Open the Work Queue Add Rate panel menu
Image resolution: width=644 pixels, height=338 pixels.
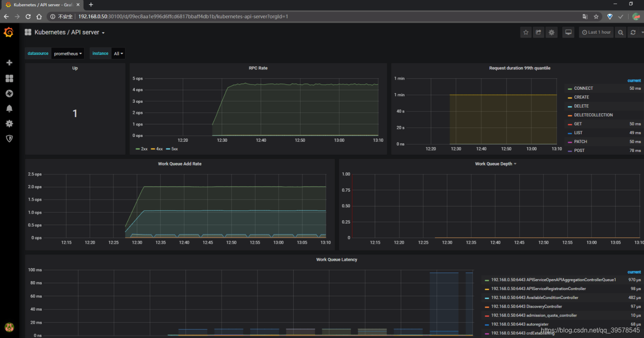pyautogui.click(x=180, y=164)
